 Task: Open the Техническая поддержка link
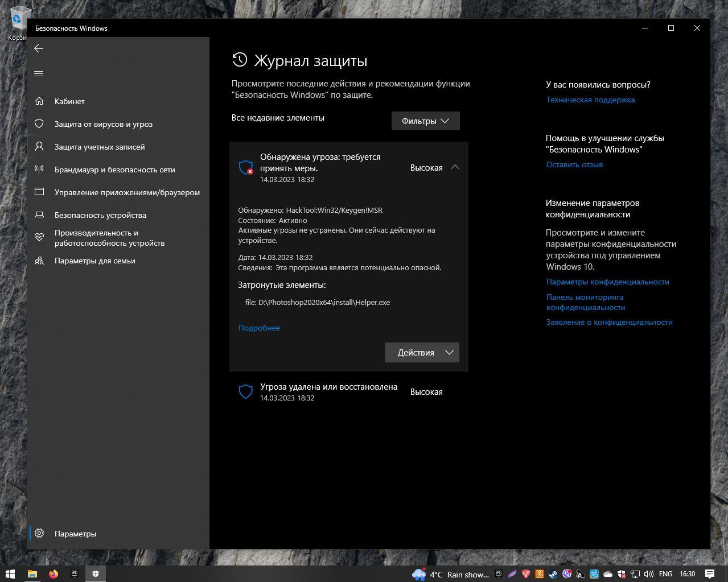pos(590,100)
